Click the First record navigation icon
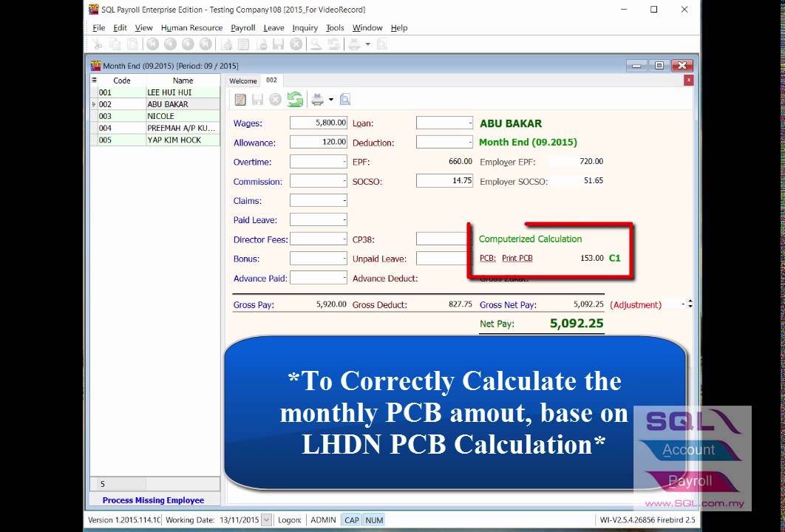785x532 pixels. tap(153, 44)
